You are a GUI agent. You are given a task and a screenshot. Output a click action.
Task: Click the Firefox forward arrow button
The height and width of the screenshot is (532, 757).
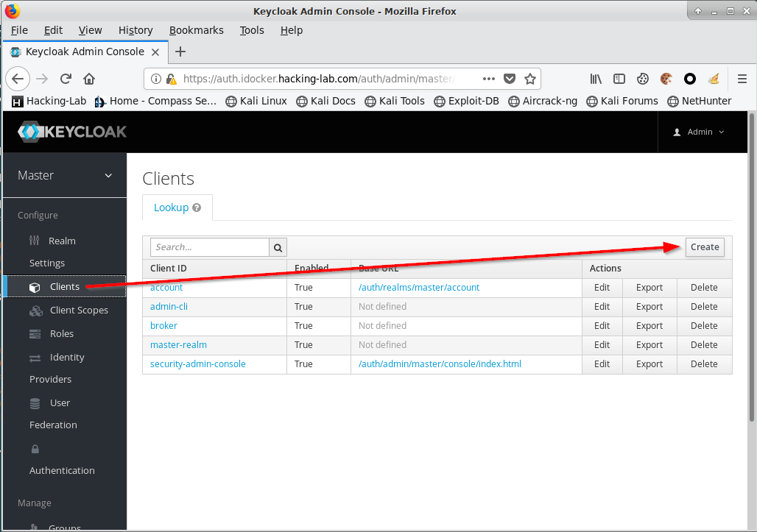point(43,79)
